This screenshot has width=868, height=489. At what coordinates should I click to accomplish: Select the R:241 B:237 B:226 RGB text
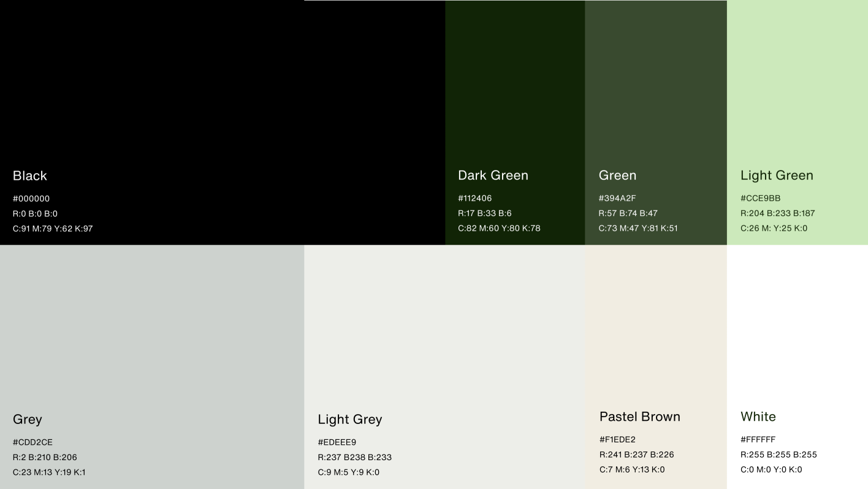coord(637,455)
